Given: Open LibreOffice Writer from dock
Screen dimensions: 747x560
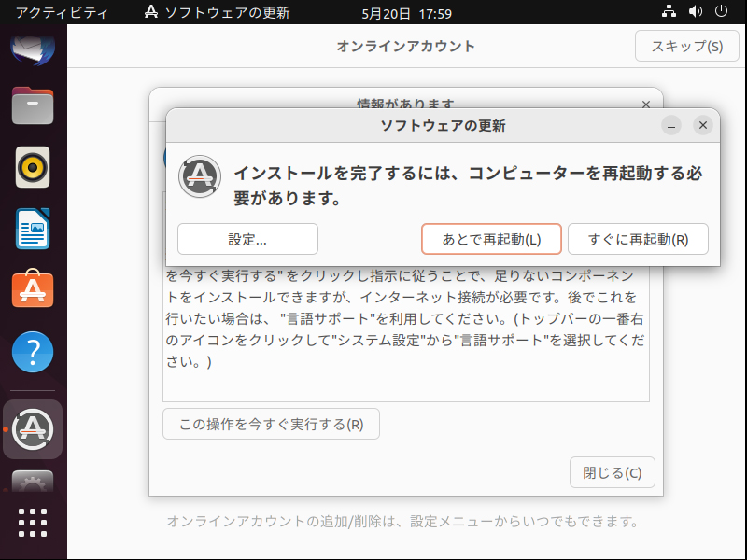Looking at the screenshot, I should [33, 229].
